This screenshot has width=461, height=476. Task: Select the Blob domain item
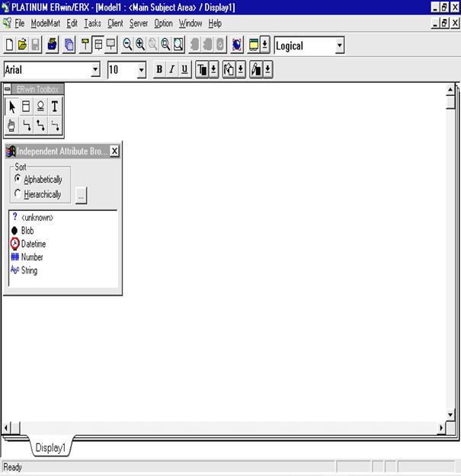coord(22,231)
